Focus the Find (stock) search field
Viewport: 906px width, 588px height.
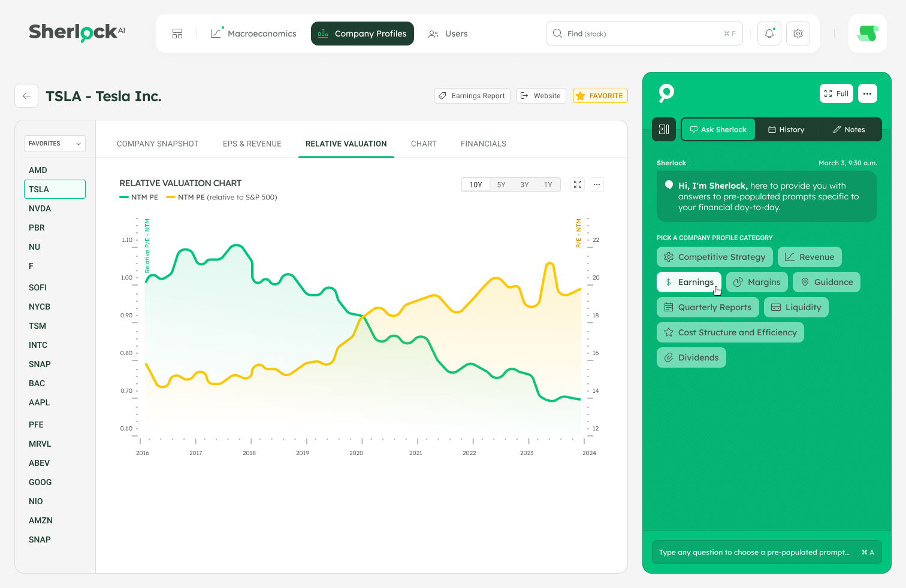click(644, 34)
